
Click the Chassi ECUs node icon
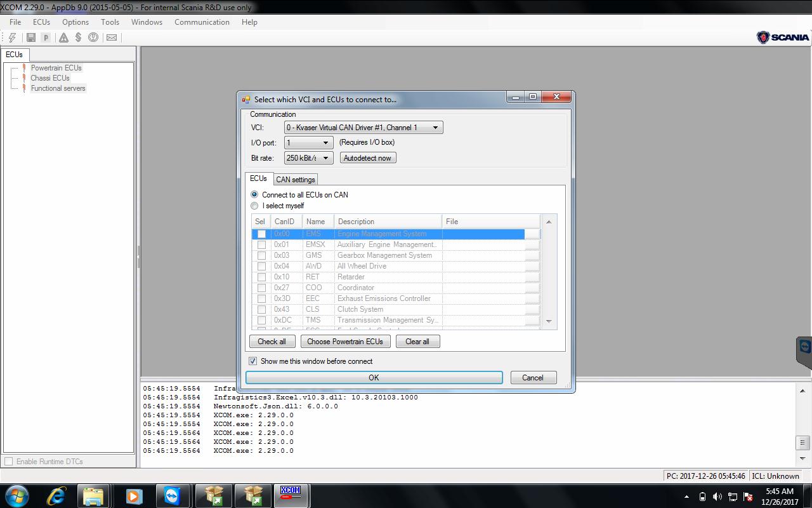pyautogui.click(x=25, y=78)
